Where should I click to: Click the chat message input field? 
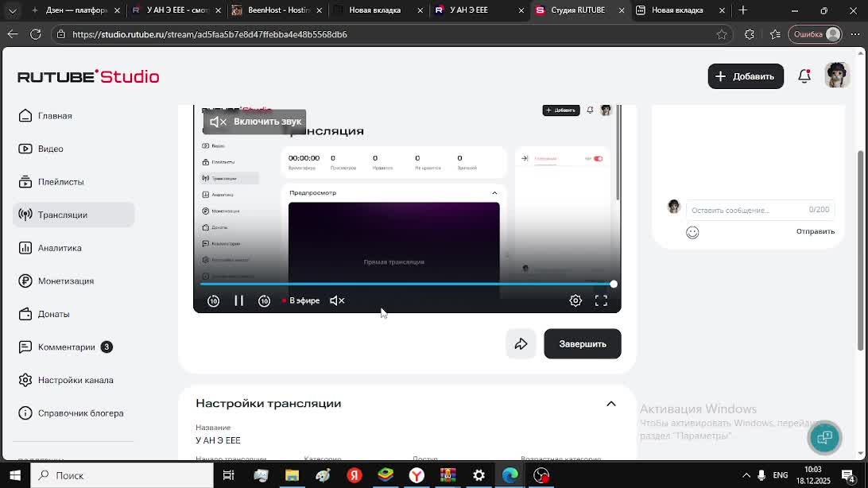760,210
